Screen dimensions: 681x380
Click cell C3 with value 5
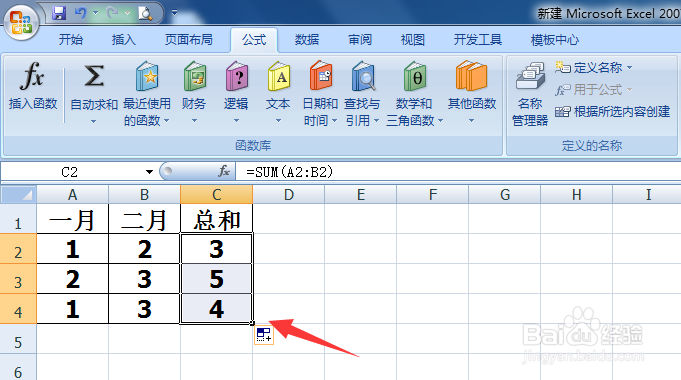216,279
